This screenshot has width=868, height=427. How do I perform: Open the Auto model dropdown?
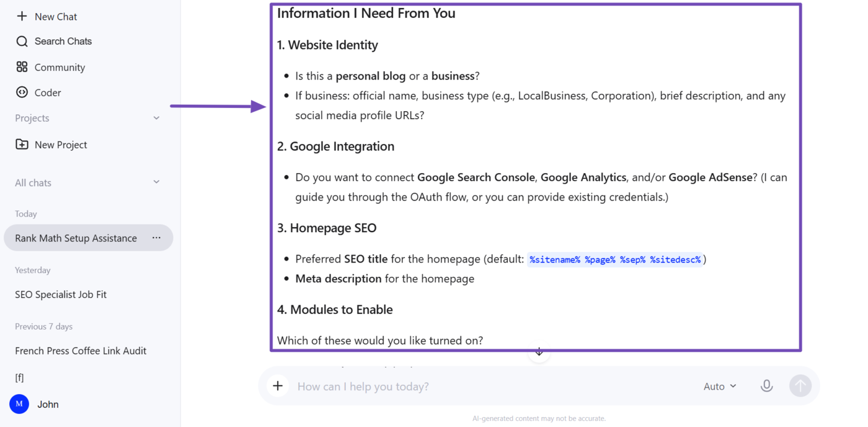point(720,386)
